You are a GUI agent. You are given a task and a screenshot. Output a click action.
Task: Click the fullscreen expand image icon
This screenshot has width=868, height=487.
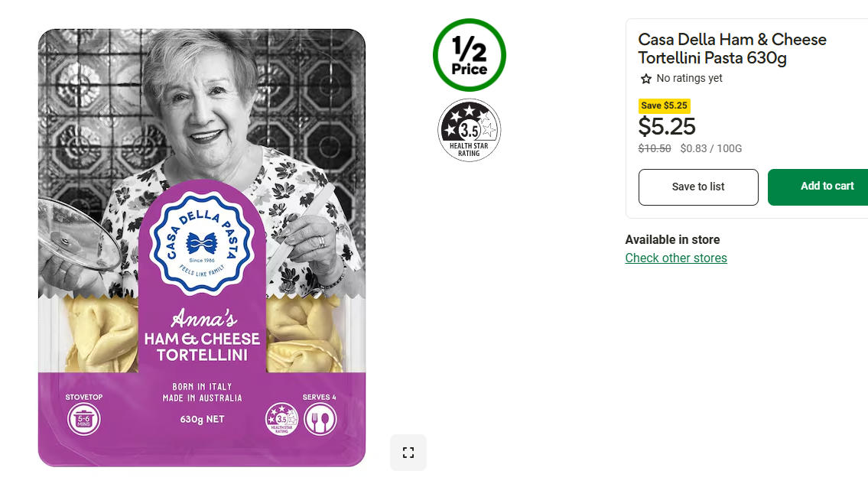point(408,453)
